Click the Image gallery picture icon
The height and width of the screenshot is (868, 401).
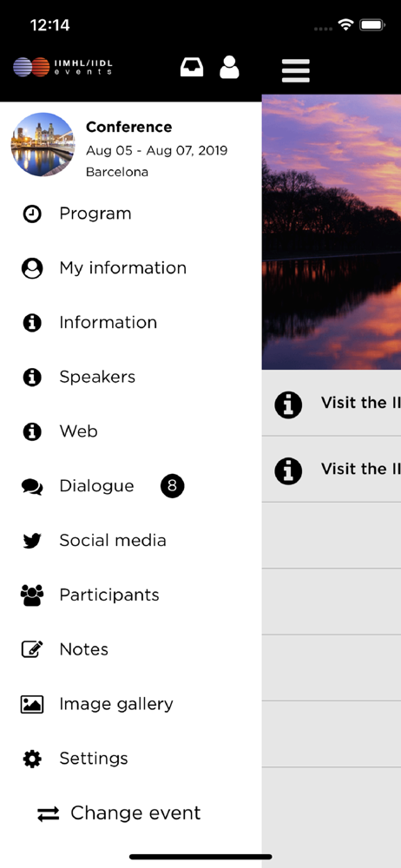tap(32, 704)
